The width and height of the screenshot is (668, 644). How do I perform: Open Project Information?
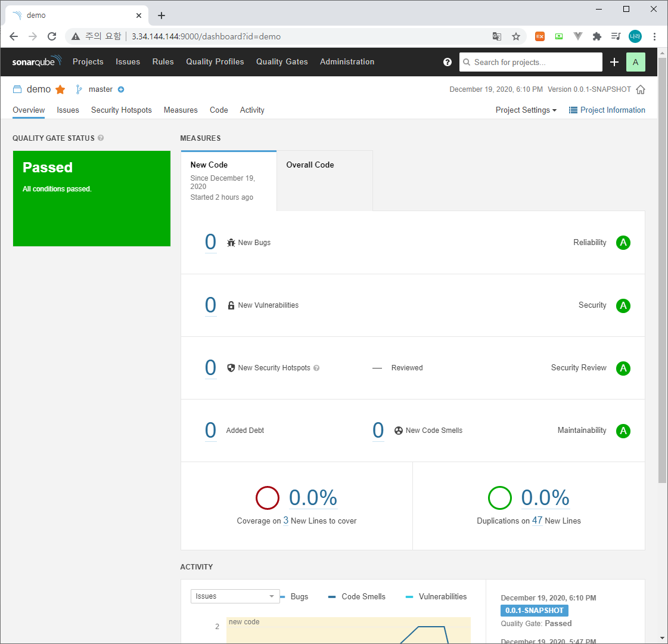[607, 110]
